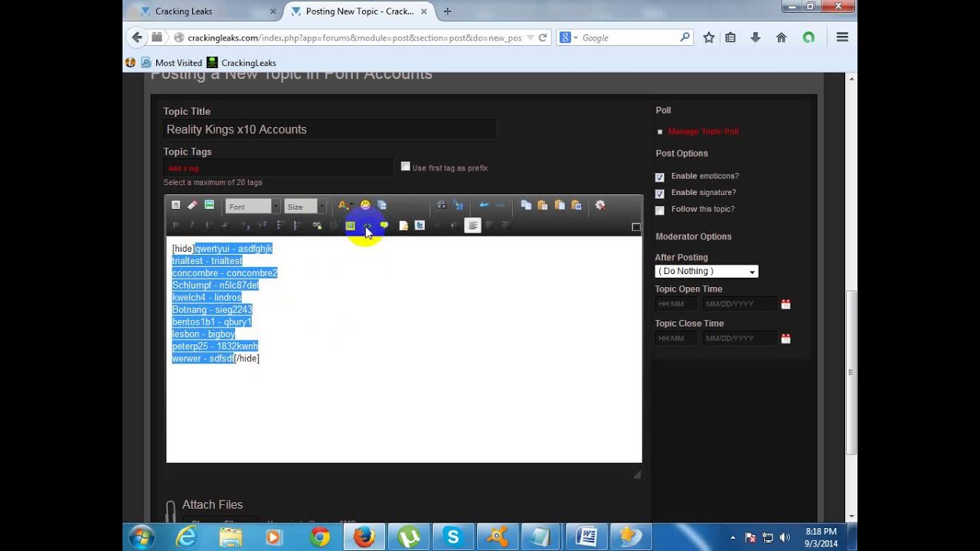Open Google Chrome from the taskbar
Viewport: 980px width, 551px height.
[x=319, y=537]
